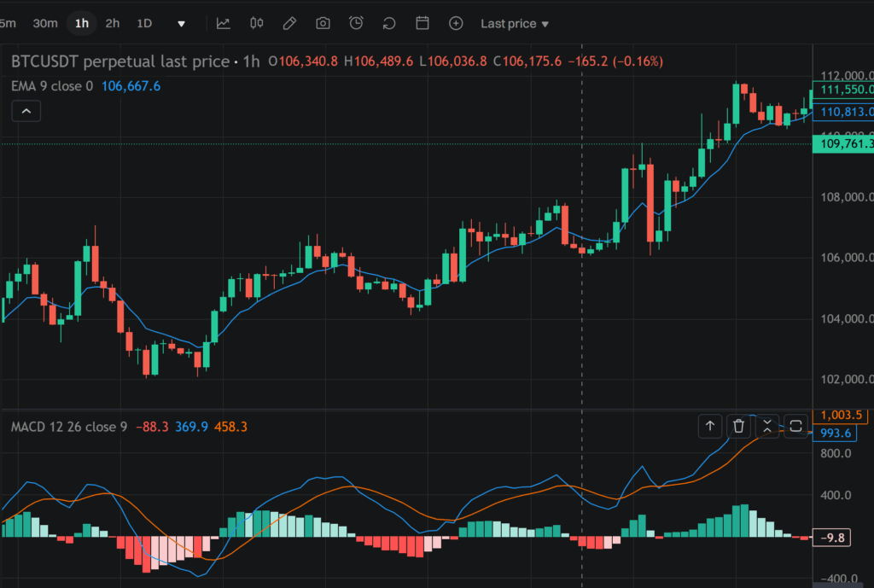874x588 pixels.
Task: Move the MACD pane up
Action: (x=709, y=426)
